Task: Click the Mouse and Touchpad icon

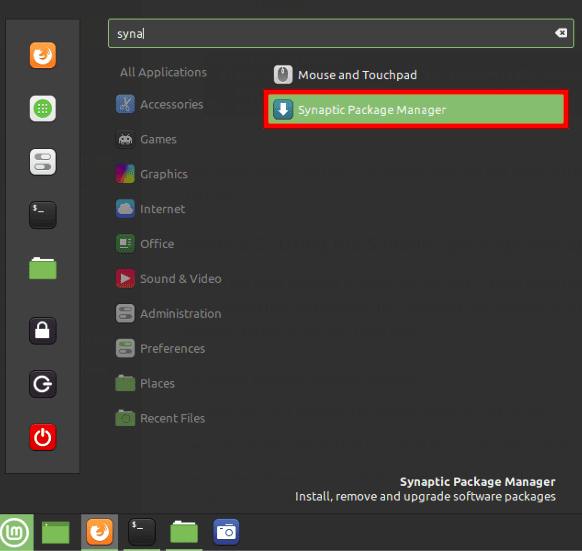Action: click(283, 74)
